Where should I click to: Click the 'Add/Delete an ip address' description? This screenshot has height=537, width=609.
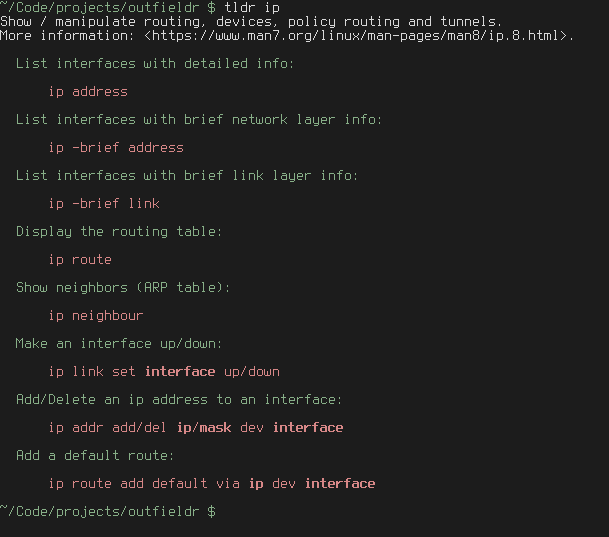[x=179, y=400]
